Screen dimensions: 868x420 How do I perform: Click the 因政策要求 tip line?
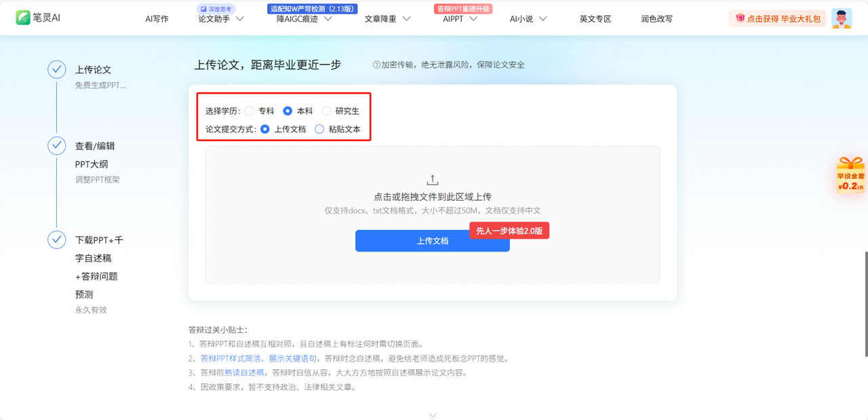[x=272, y=387]
